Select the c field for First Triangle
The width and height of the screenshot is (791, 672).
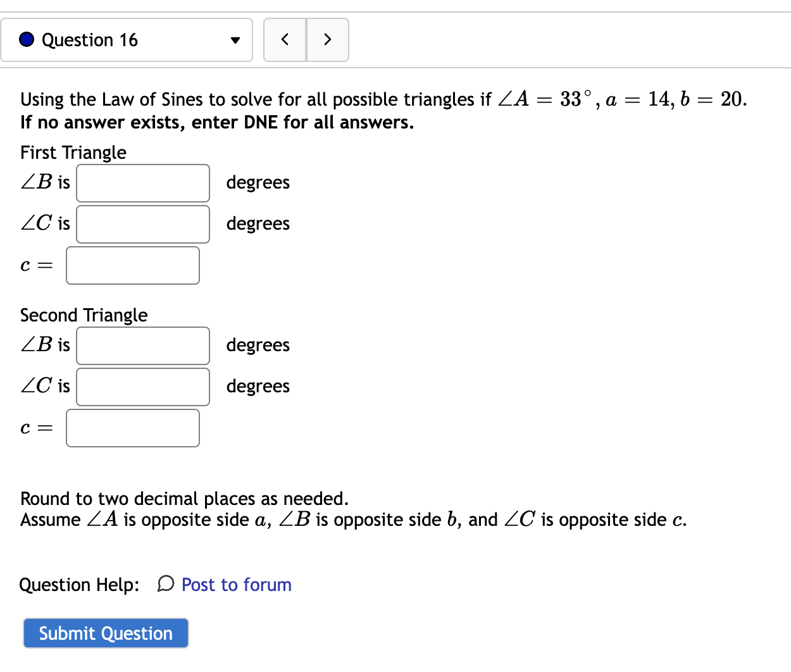coord(132,265)
